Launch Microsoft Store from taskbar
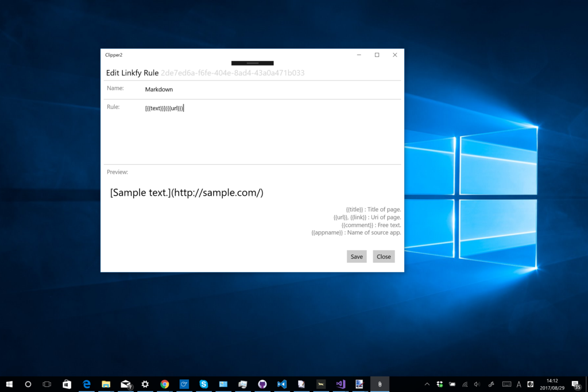The width and height of the screenshot is (588, 392). click(67, 384)
